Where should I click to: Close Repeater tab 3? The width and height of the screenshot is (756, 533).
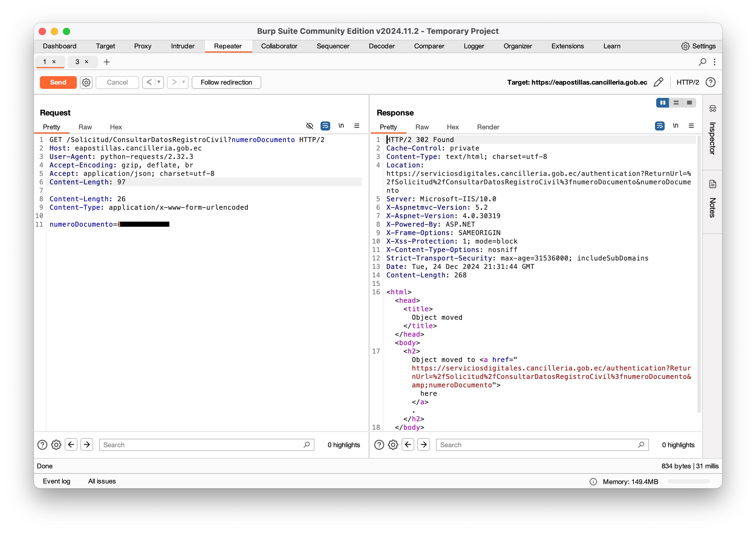pyautogui.click(x=86, y=62)
